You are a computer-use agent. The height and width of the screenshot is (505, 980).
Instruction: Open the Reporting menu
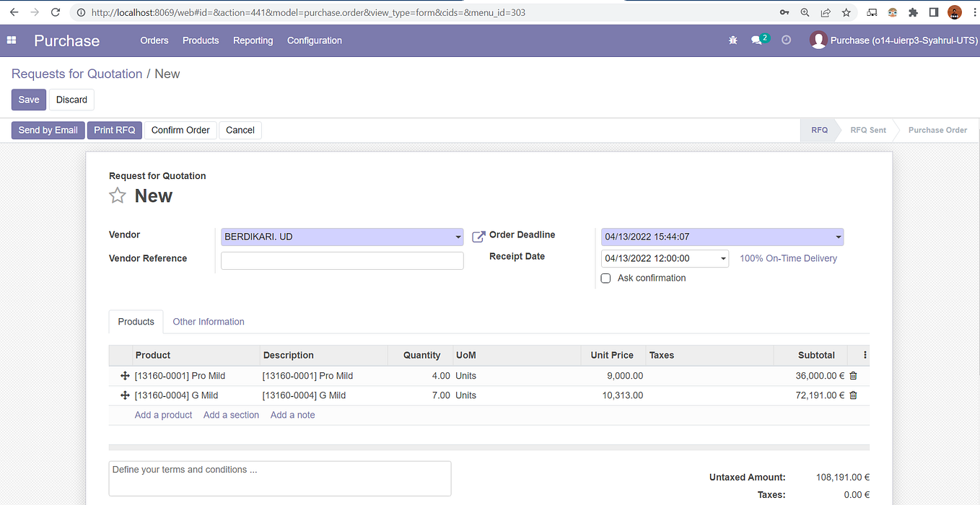(x=253, y=40)
